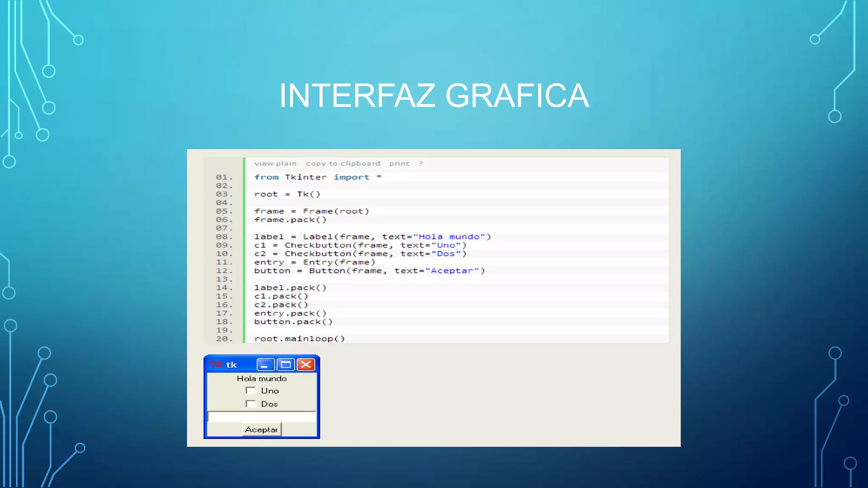Close the tk window
Screen dimensions: 868x488
[x=306, y=364]
